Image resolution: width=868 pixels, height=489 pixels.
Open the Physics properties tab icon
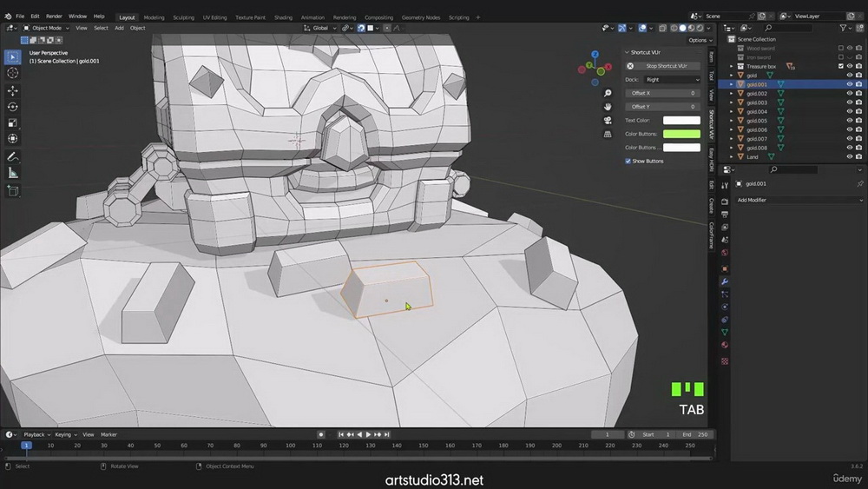725,307
